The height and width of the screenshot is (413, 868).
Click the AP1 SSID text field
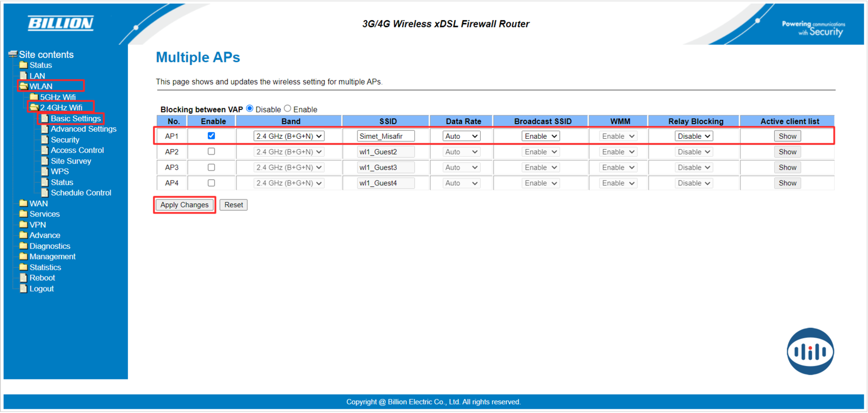[385, 137]
